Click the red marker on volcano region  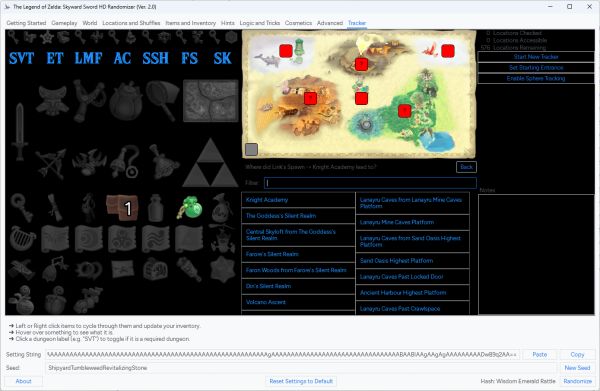(361, 64)
